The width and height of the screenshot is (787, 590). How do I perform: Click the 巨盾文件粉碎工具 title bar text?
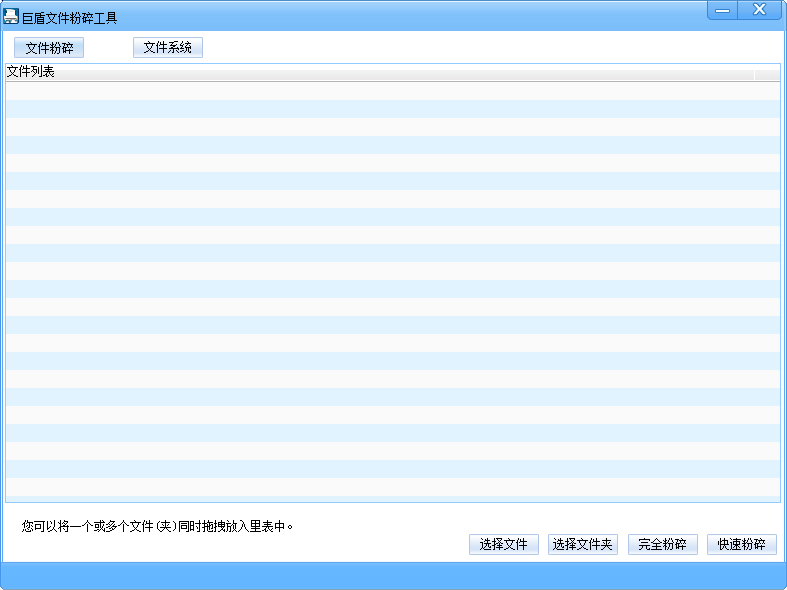(70, 18)
